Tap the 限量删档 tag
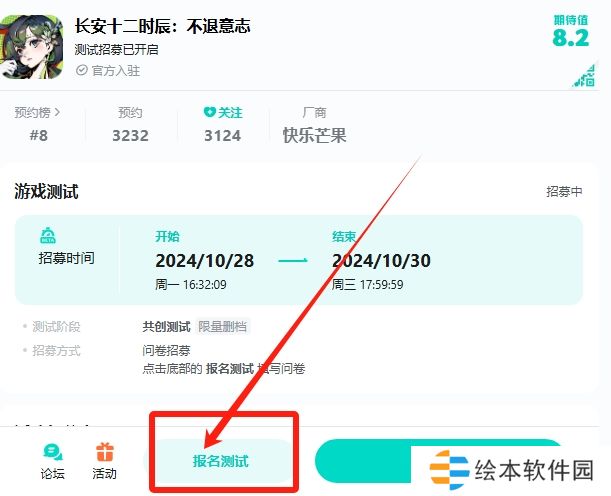The width and height of the screenshot is (611, 496). [222, 327]
